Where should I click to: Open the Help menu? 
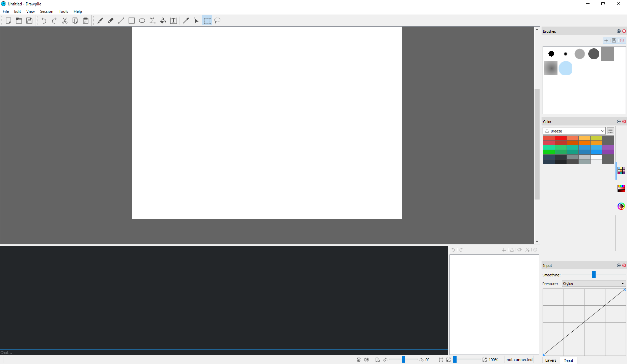click(78, 11)
